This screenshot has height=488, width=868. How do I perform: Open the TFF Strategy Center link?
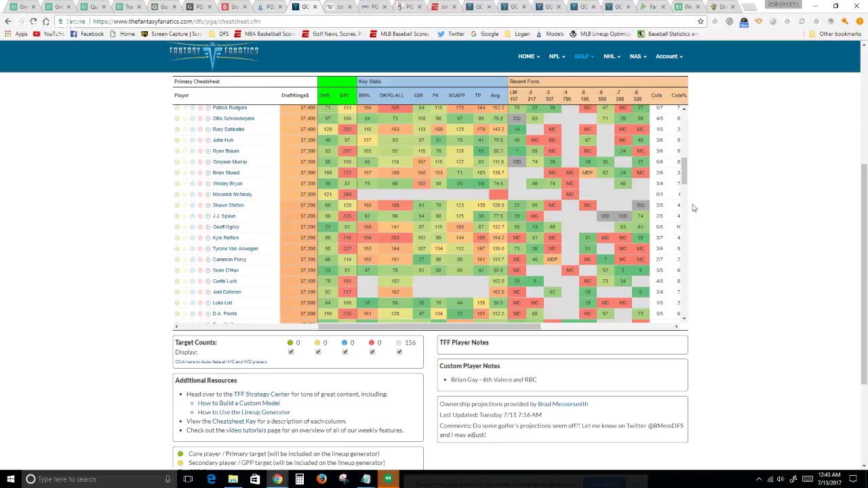[261, 394]
